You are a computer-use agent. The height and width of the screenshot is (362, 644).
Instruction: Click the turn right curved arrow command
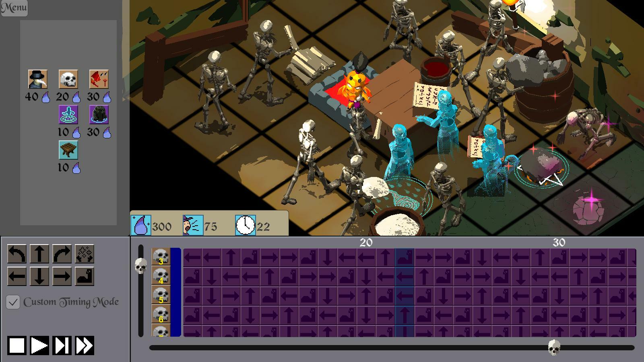pos(62,254)
